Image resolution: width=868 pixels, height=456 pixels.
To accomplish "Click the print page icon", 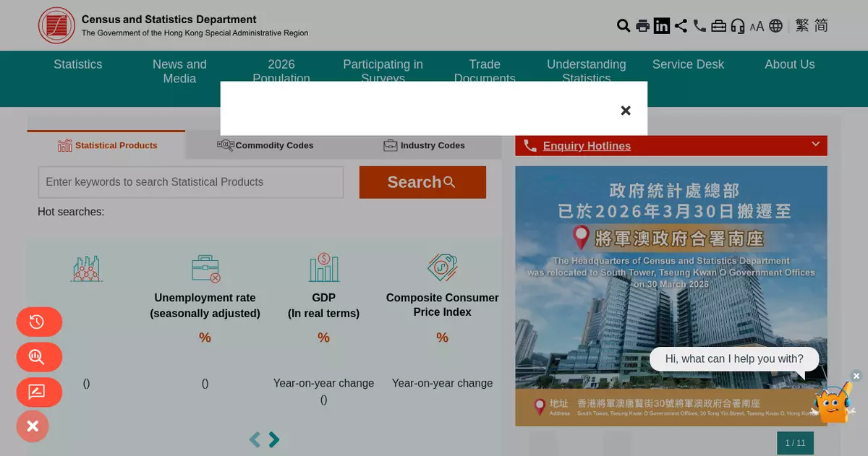I will point(642,26).
